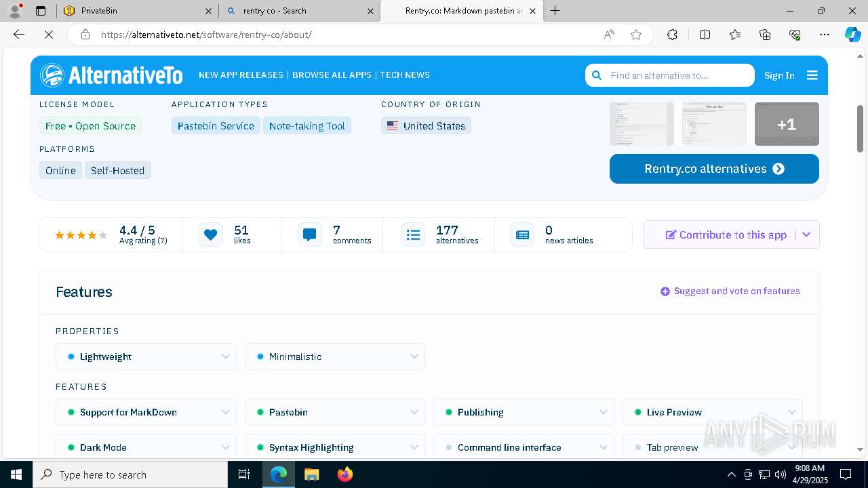Click the Online platform tag

[x=60, y=171]
